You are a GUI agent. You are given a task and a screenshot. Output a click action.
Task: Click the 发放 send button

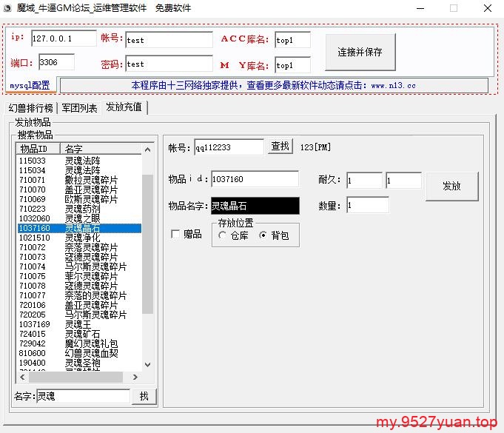pyautogui.click(x=452, y=186)
